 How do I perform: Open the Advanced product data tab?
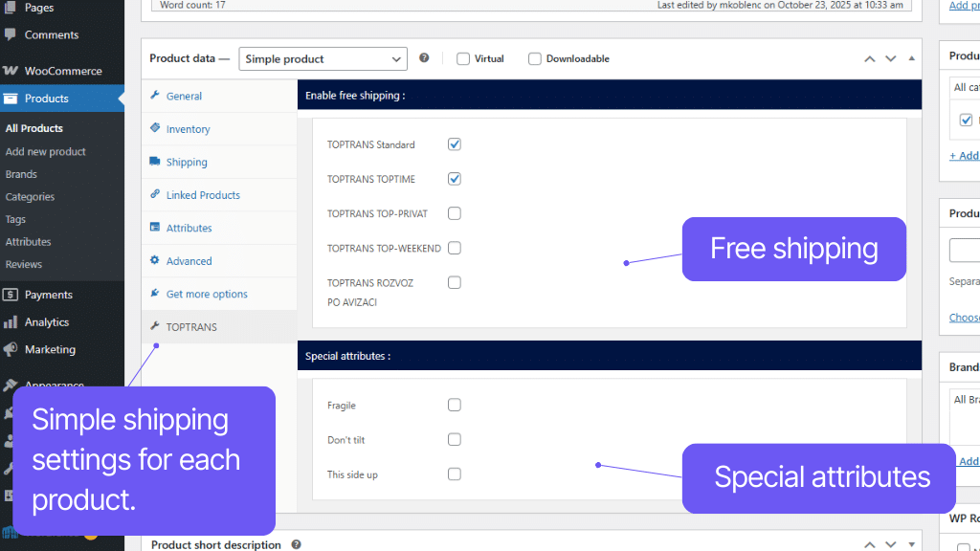[219, 261]
